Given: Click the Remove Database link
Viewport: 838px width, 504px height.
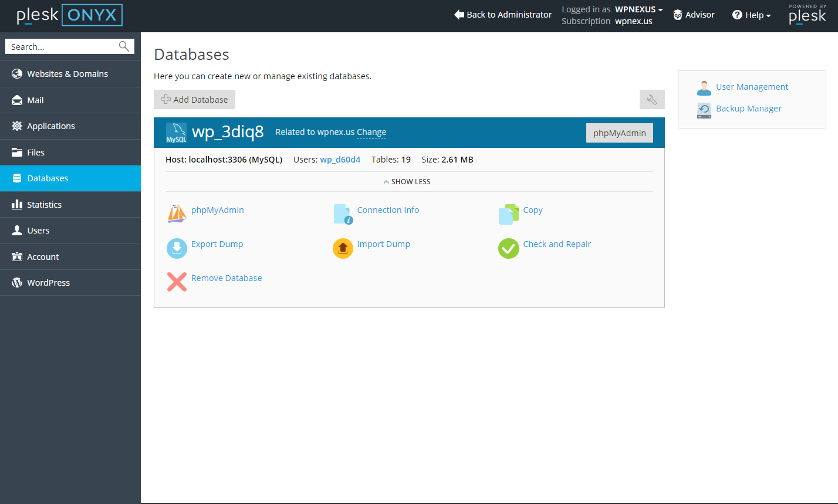Looking at the screenshot, I should tap(227, 278).
